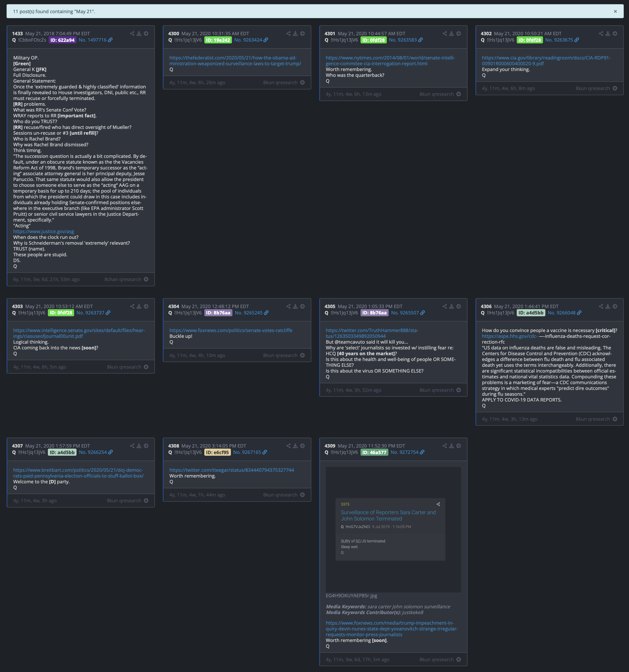Open the cia.gov PDF link in post 4302
The image size is (629, 672).
coord(546,61)
